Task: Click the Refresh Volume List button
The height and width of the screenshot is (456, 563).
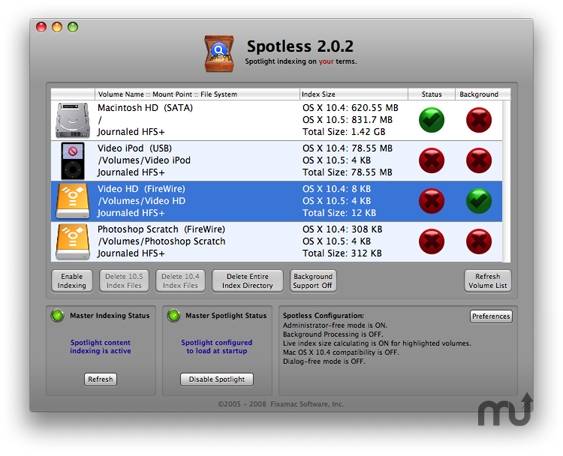Action: coord(488,281)
